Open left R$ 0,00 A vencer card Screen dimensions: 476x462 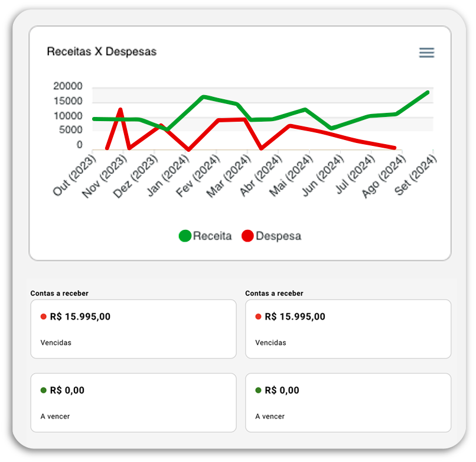(x=133, y=402)
